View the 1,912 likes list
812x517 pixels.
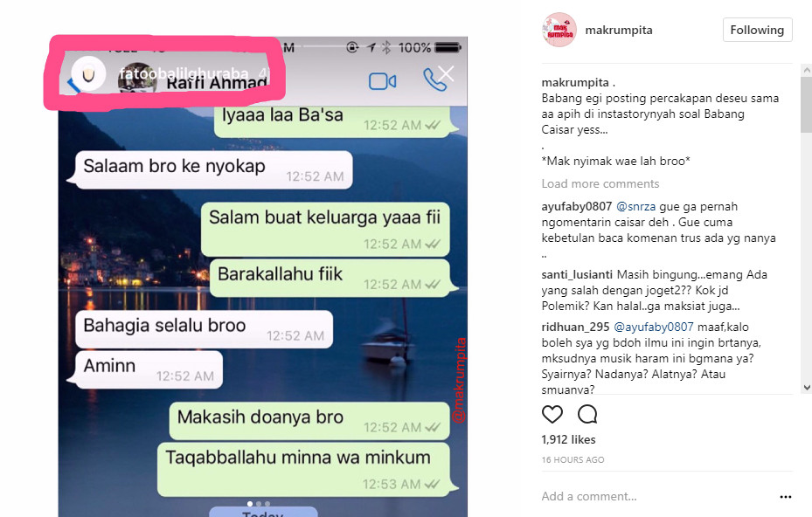[x=569, y=439]
